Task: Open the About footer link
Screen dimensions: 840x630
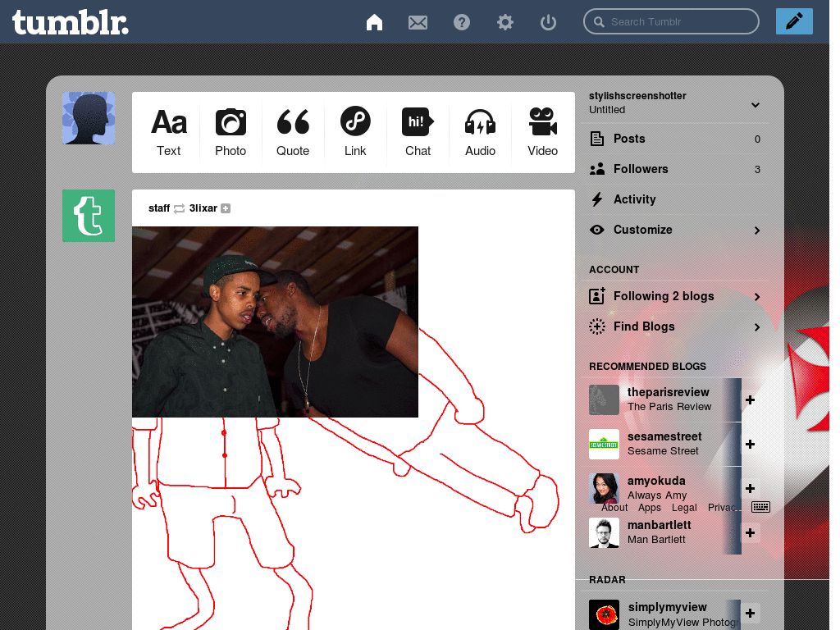Action: click(614, 507)
